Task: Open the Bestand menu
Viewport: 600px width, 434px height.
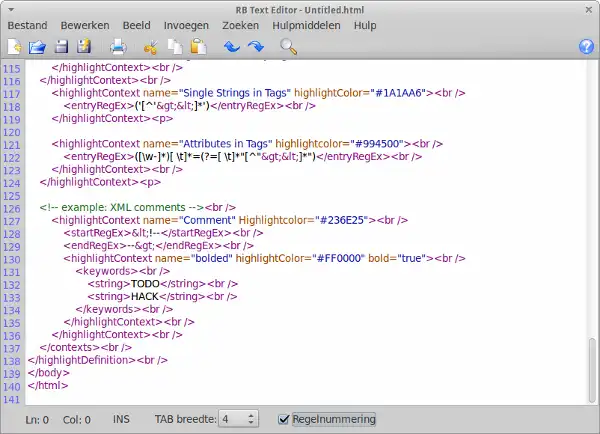Action: pyautogui.click(x=28, y=25)
